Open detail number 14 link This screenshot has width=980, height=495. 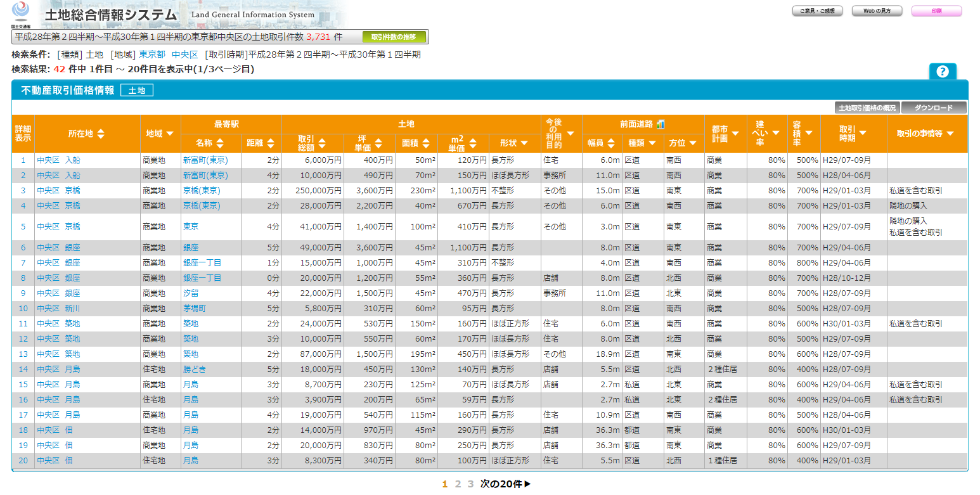(23, 370)
